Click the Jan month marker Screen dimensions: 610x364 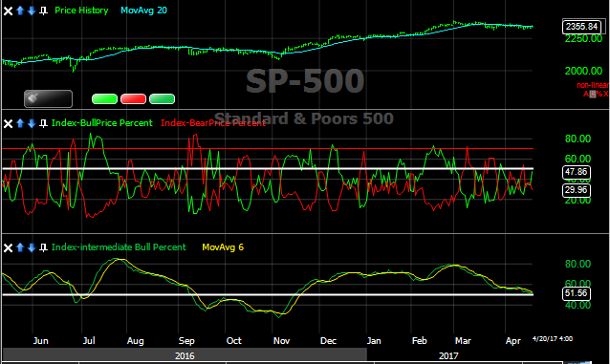point(374,341)
